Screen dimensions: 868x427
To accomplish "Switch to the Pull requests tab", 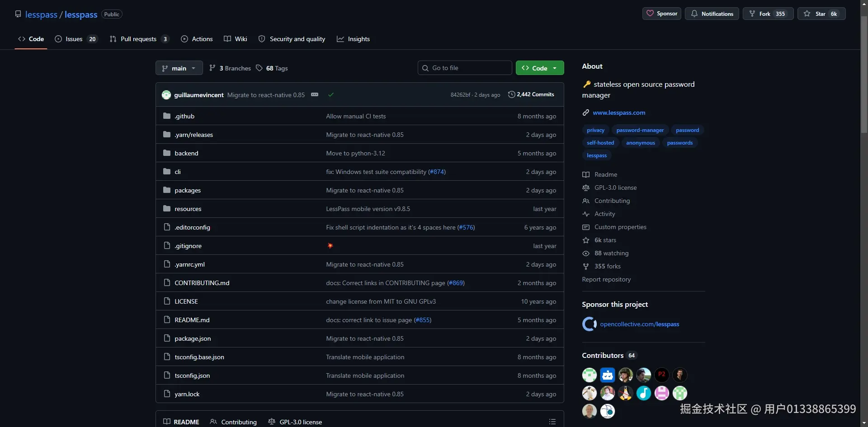I will (x=139, y=39).
